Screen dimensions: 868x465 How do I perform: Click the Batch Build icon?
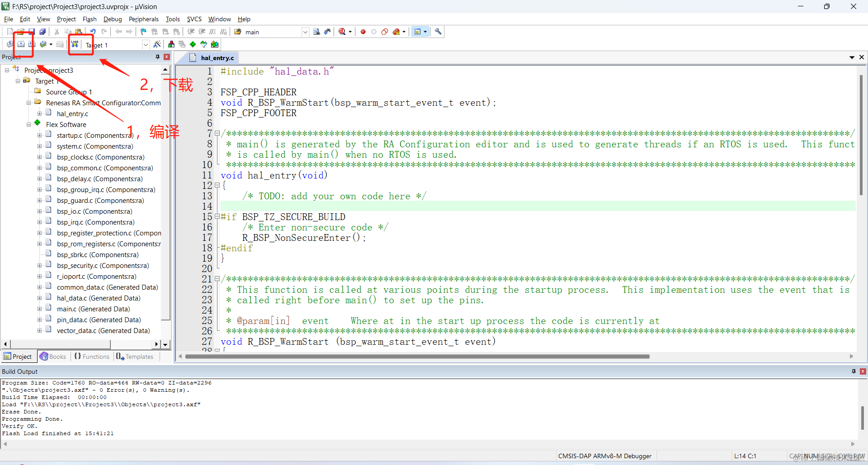[43, 44]
